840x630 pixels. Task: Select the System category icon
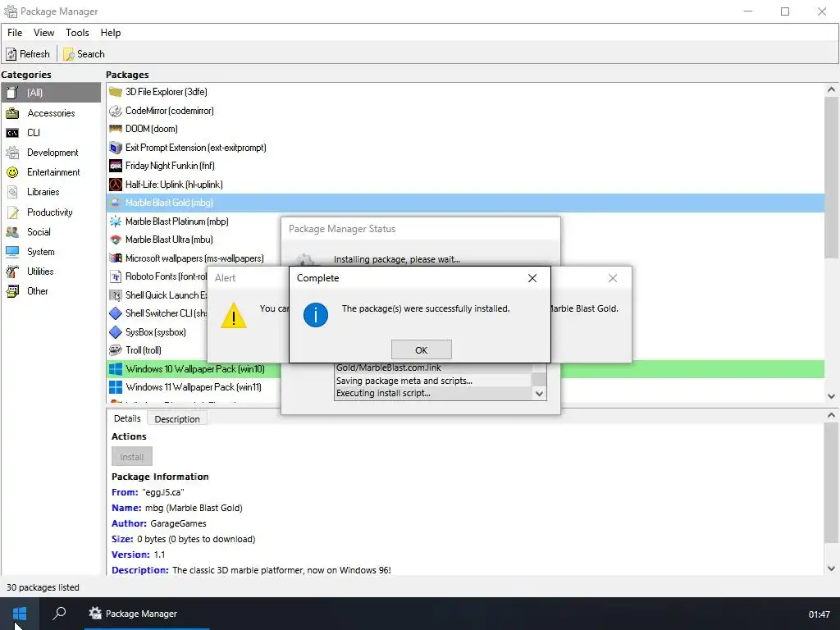(x=12, y=252)
